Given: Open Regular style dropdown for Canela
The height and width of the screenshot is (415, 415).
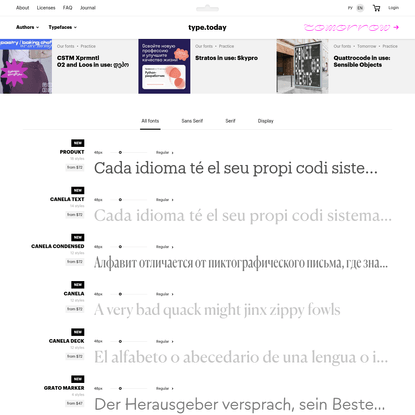Looking at the screenshot, I should tap(165, 294).
